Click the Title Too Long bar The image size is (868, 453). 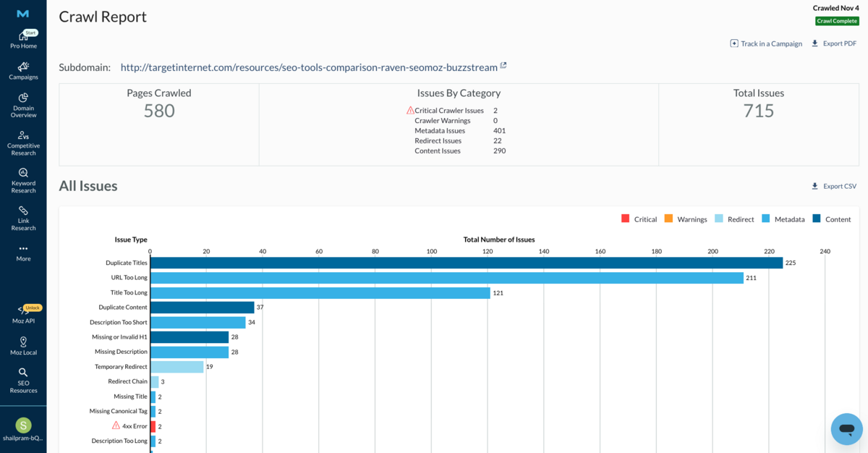point(320,292)
